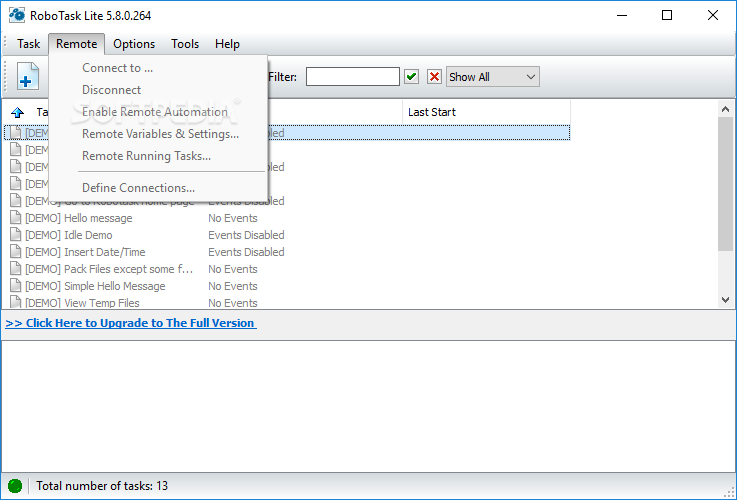This screenshot has height=500, width=737.
Task: Click inside the Filter text field
Action: pyautogui.click(x=353, y=77)
